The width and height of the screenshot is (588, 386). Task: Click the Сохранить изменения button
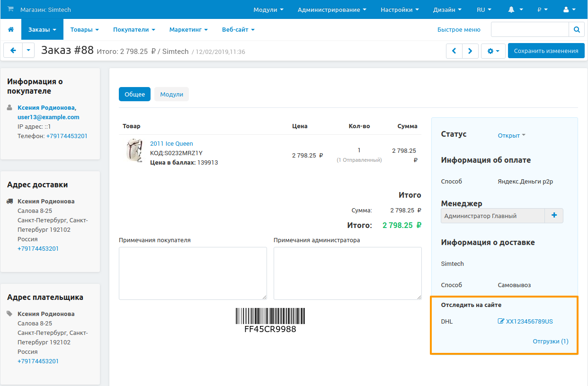point(546,51)
